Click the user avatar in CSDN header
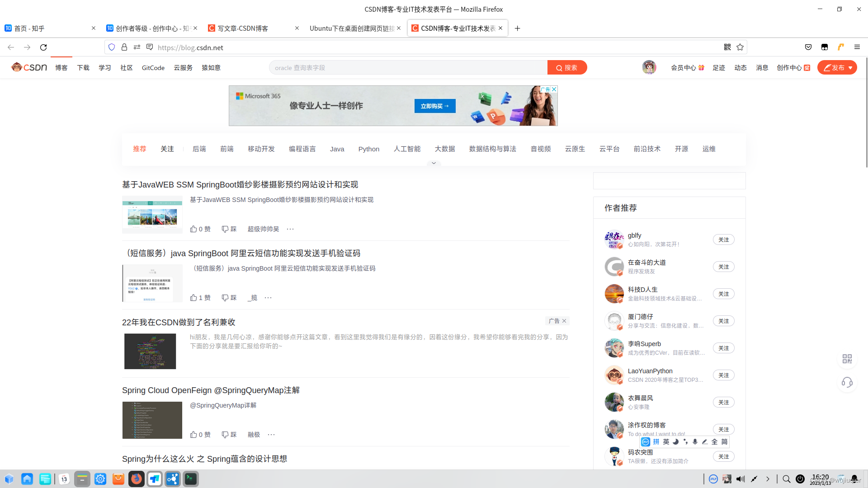 click(x=649, y=67)
